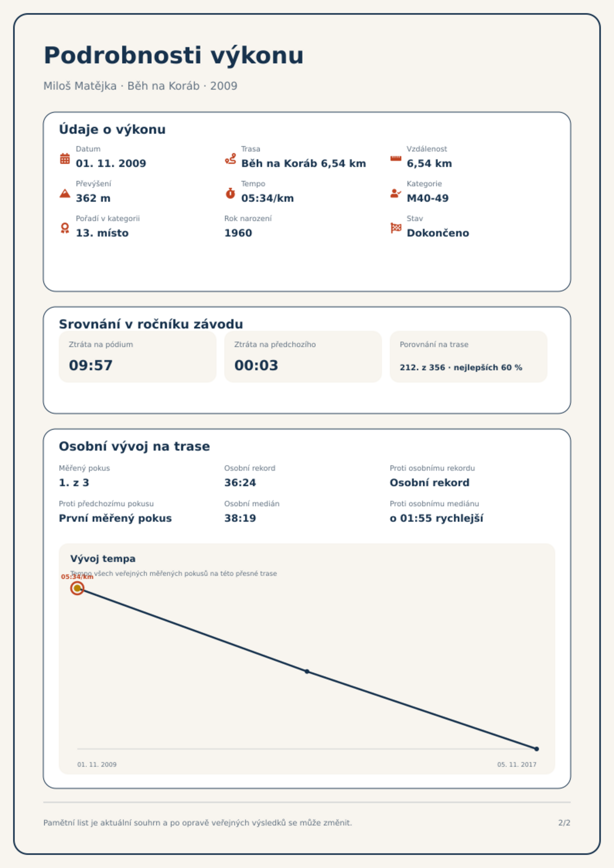This screenshot has width=614, height=868.
Task: Click the 13. místo ranking value
Action: [102, 233]
